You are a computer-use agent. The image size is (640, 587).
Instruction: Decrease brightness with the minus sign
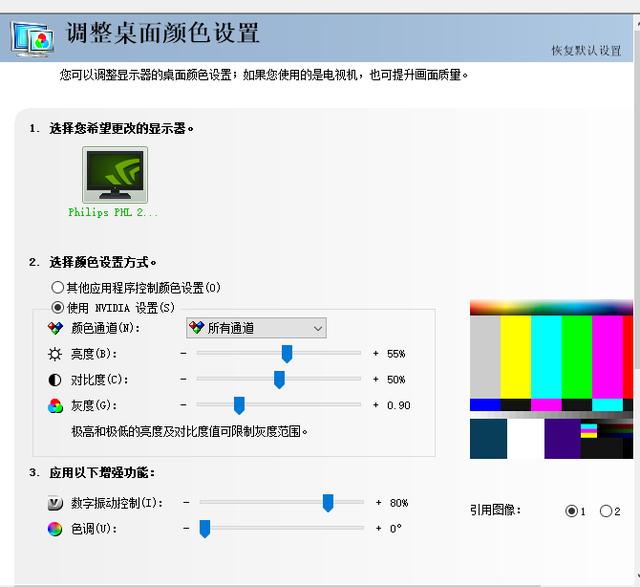click(x=184, y=354)
